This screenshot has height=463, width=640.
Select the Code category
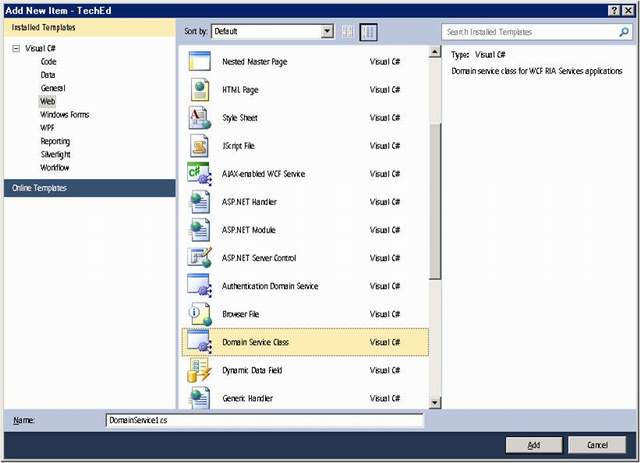pyautogui.click(x=49, y=62)
